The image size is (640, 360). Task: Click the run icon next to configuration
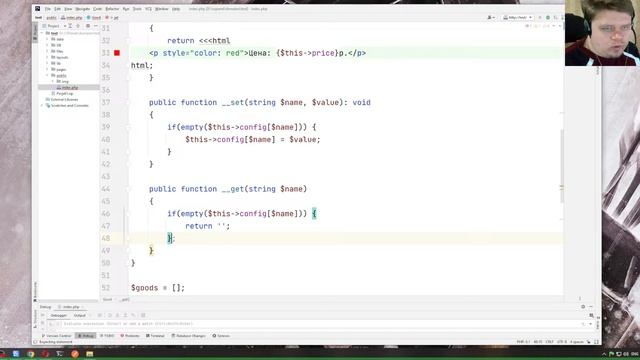coord(540,18)
